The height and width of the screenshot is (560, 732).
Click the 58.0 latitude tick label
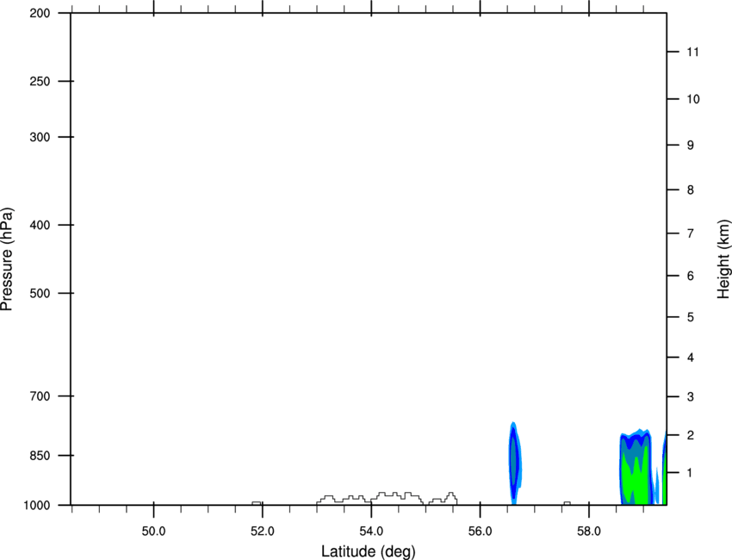tap(589, 532)
